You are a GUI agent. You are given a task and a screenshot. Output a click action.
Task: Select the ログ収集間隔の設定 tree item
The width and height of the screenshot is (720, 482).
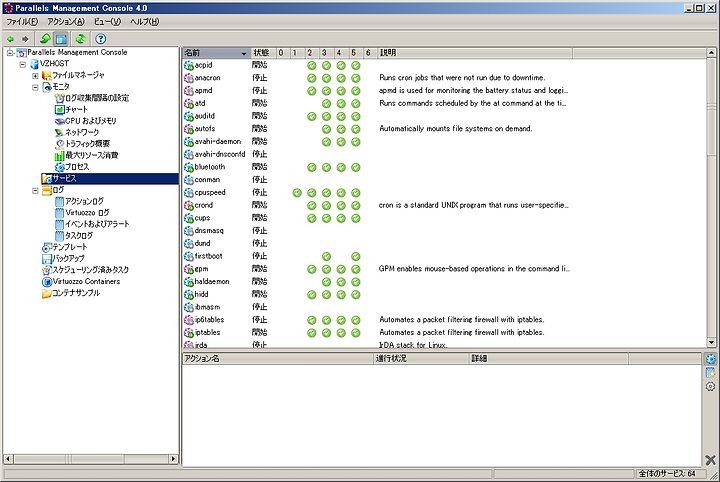pos(97,98)
